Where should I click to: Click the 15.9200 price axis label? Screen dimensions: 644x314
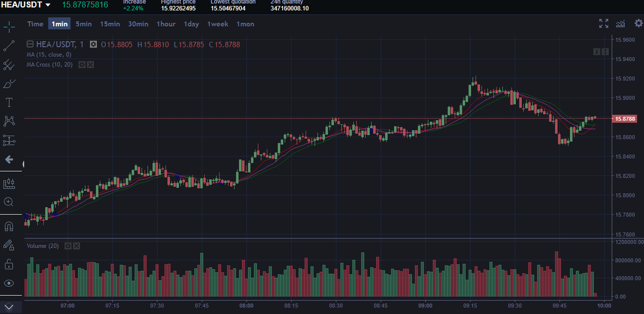coord(626,79)
